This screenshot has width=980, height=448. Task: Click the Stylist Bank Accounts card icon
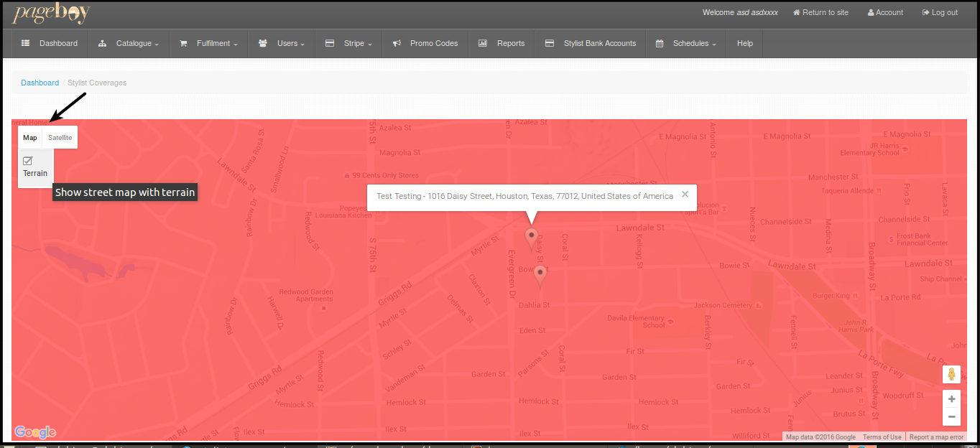point(550,43)
